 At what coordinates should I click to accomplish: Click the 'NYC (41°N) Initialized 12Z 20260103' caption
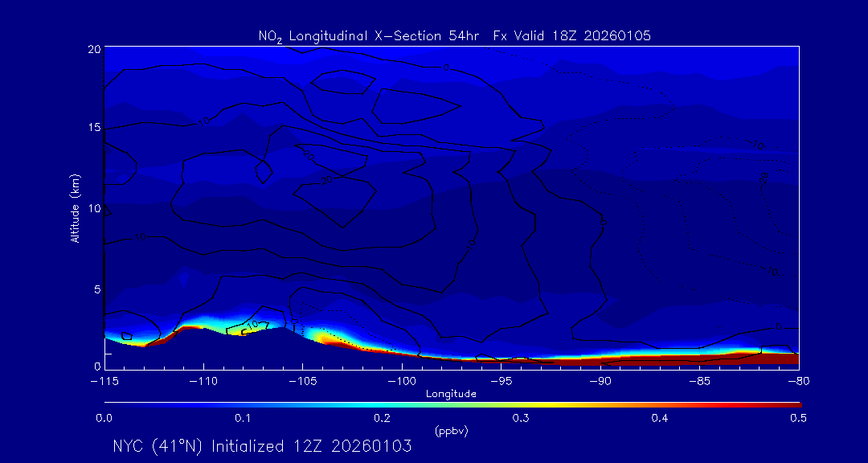click(x=262, y=446)
